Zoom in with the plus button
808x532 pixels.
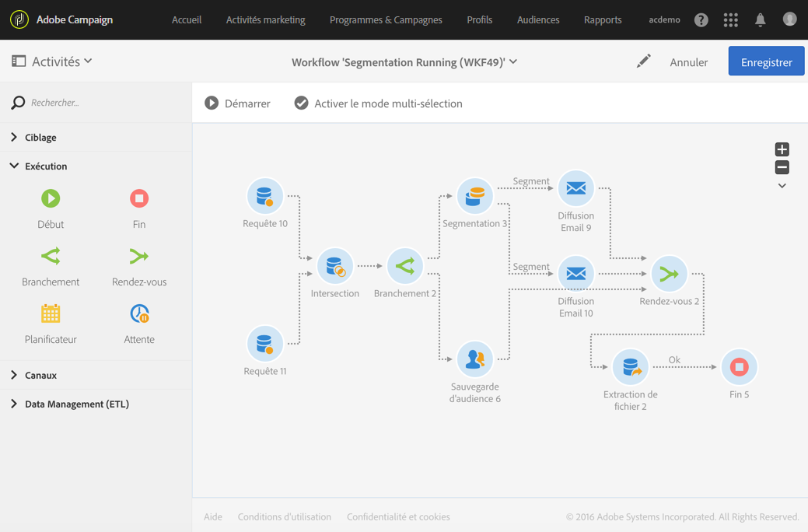coord(782,149)
